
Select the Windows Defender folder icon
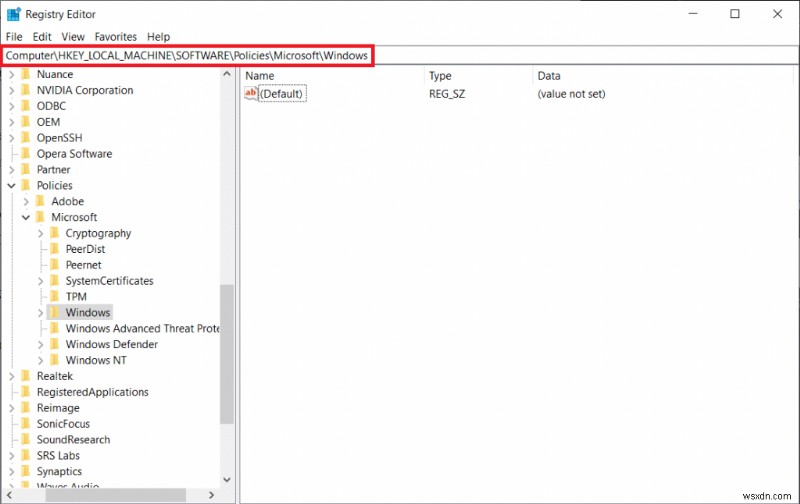click(55, 344)
